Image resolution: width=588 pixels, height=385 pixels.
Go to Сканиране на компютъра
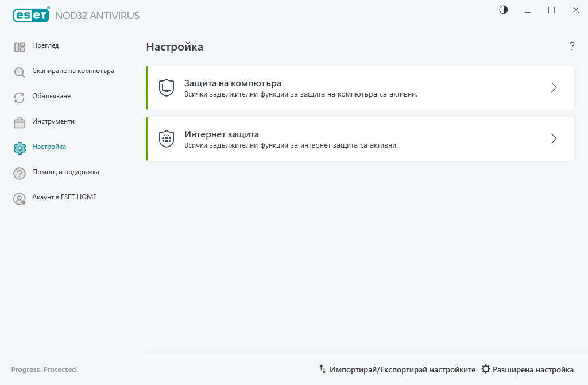tap(73, 71)
